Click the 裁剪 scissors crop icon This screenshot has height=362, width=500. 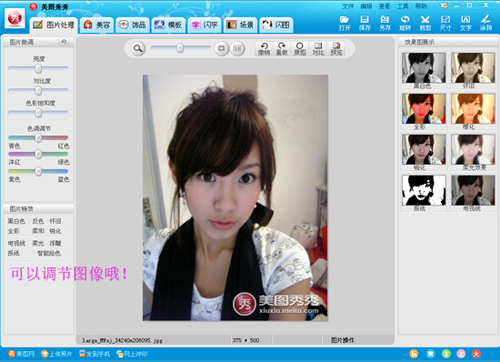425,23
